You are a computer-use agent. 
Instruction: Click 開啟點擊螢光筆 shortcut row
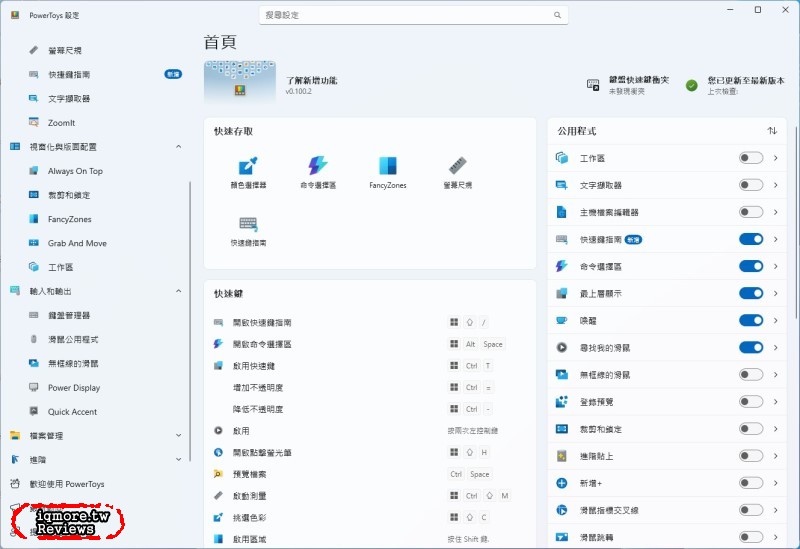[370, 452]
